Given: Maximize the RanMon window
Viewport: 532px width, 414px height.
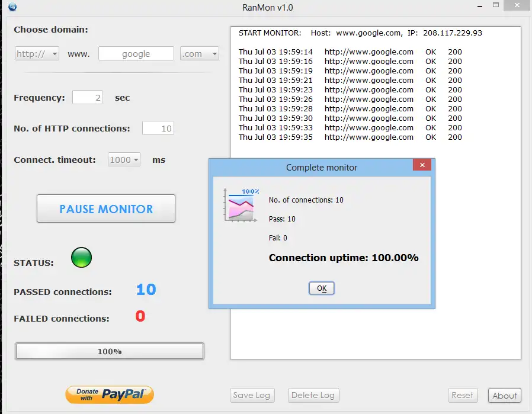Looking at the screenshot, I should click(x=496, y=5).
